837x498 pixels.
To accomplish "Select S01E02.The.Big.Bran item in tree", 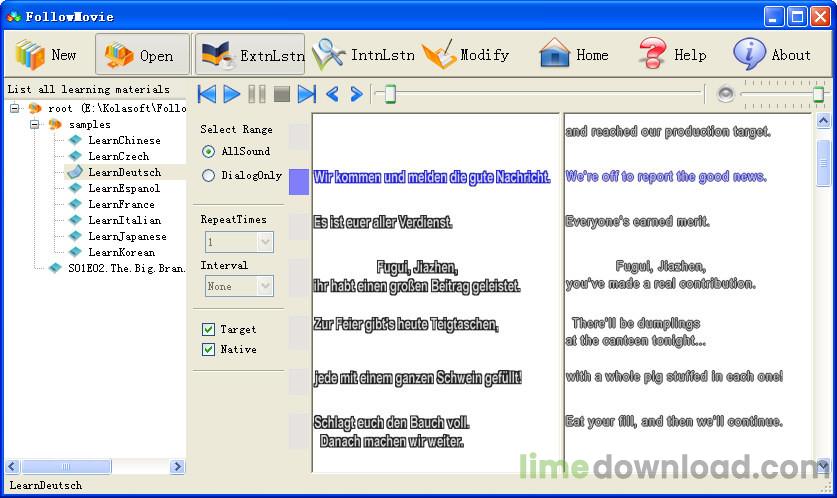I will tap(127, 268).
